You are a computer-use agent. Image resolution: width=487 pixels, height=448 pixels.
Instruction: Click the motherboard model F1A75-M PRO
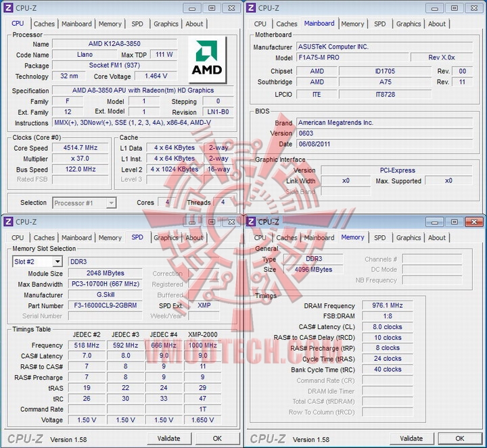(352, 57)
